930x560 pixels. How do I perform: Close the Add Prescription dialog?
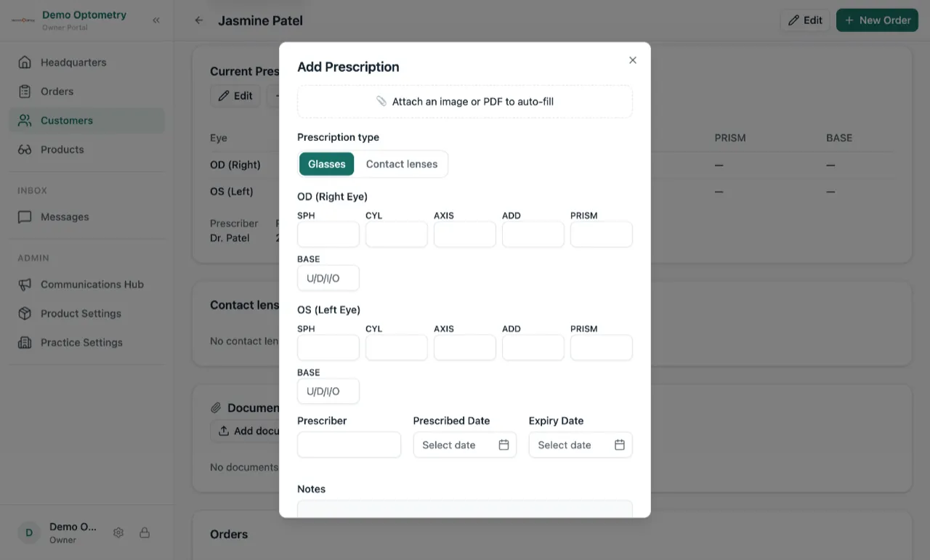[x=633, y=60]
